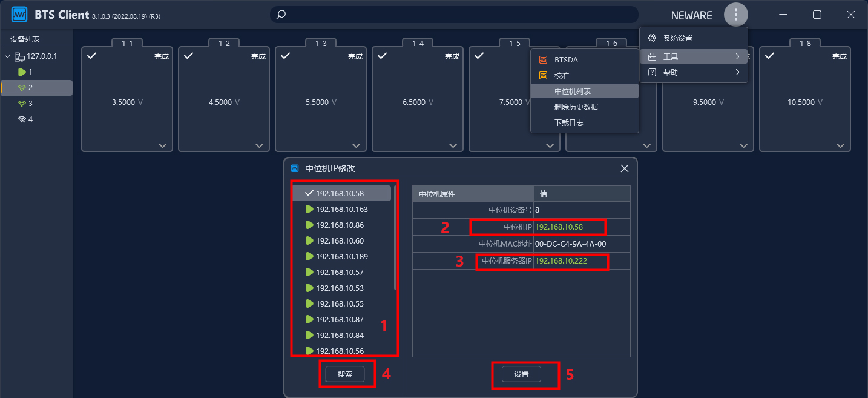Screen dimensions: 868x398
Task: Click the 搜索 search button
Action: coord(344,374)
